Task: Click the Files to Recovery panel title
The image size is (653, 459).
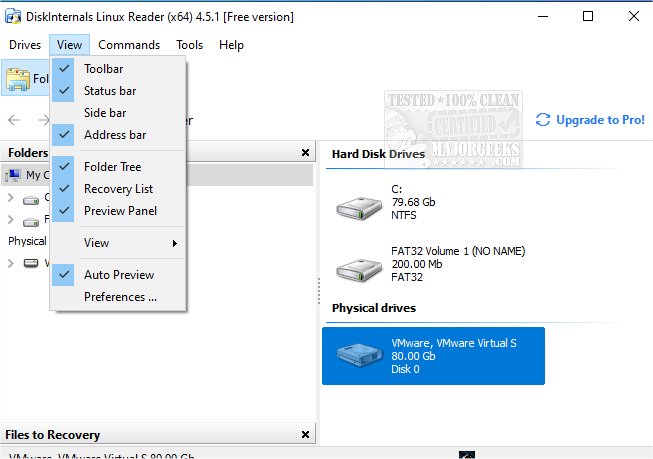Action: coord(52,435)
